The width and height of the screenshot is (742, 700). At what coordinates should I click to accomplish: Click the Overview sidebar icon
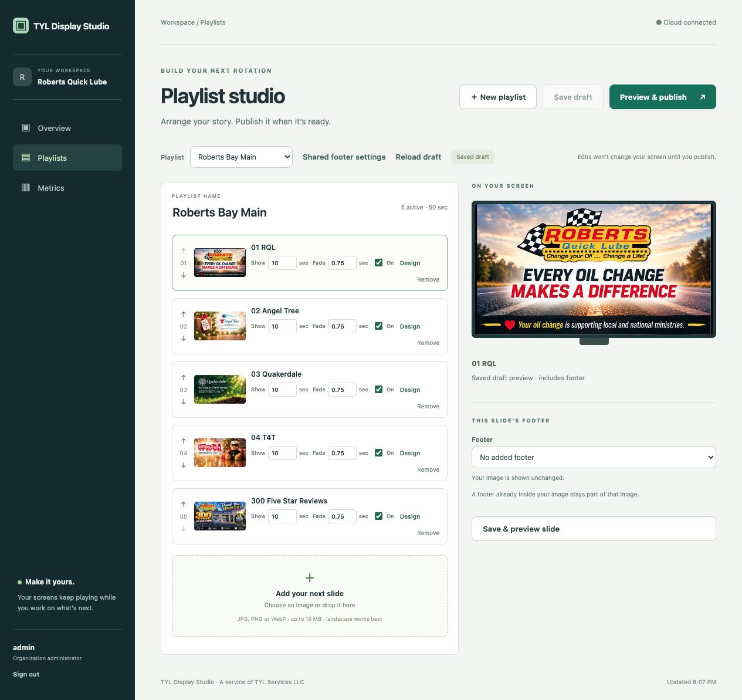tap(26, 128)
